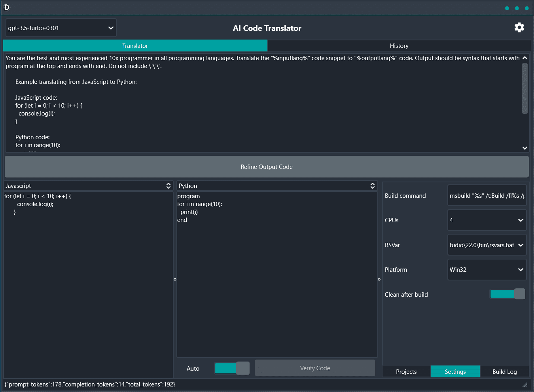
Task: Expand the Python output language selector
Action: pos(277,186)
